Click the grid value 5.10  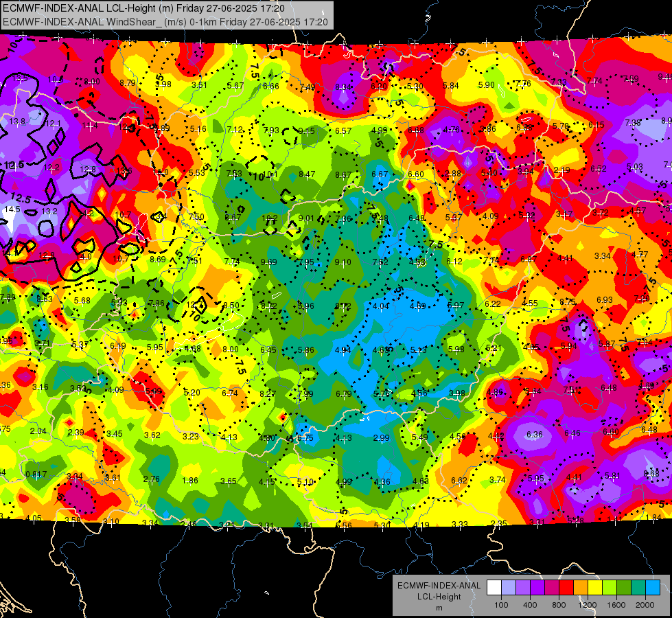click(x=305, y=482)
